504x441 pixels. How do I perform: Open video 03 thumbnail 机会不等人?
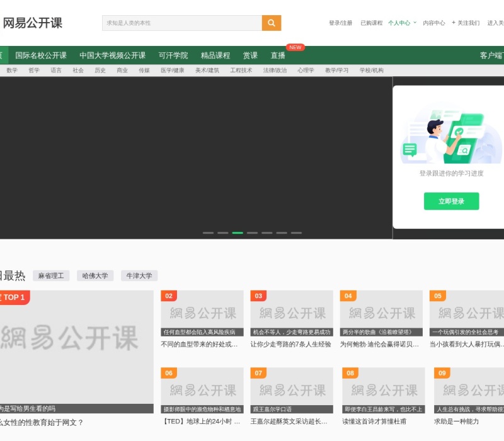292,313
